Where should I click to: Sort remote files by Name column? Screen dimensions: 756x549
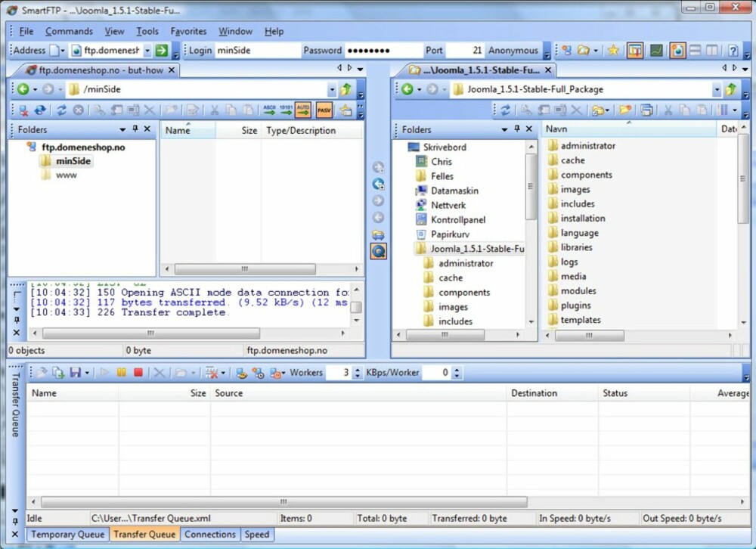coord(187,130)
